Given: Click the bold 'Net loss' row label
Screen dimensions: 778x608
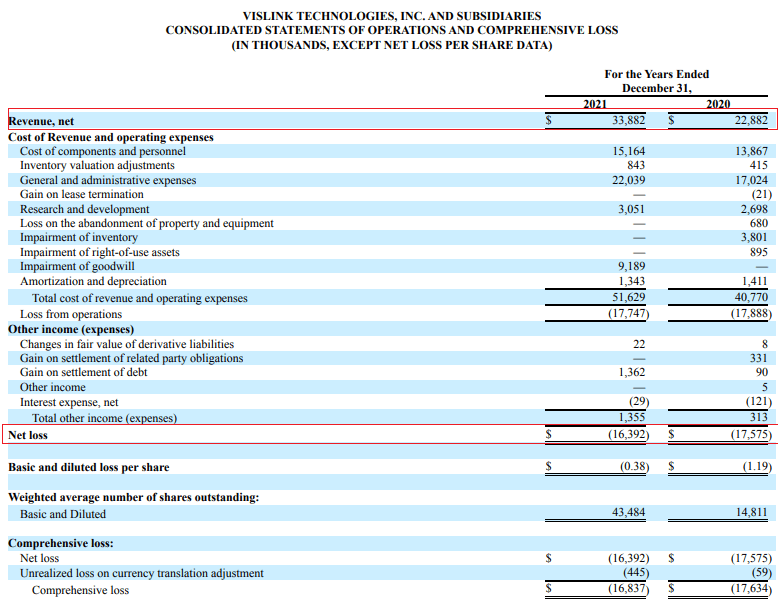Looking at the screenshot, I should 28,435.
